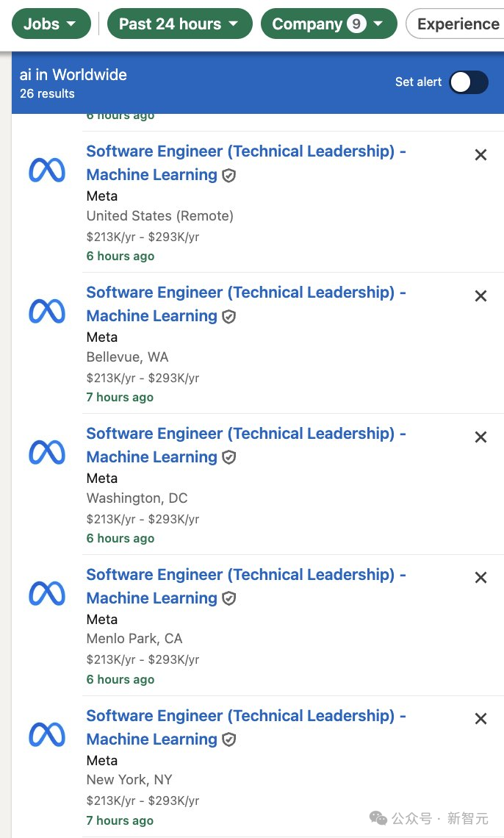Expand the Past 24 hours filter
504x838 pixels.
(x=179, y=24)
